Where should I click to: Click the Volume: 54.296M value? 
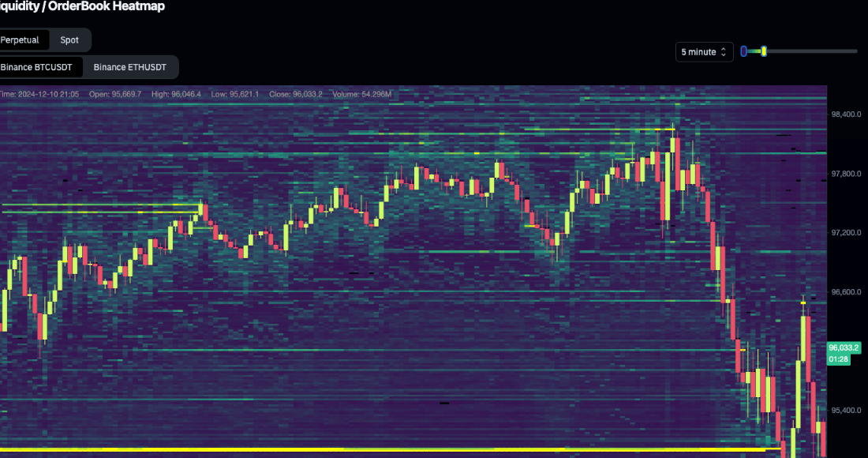tap(362, 94)
